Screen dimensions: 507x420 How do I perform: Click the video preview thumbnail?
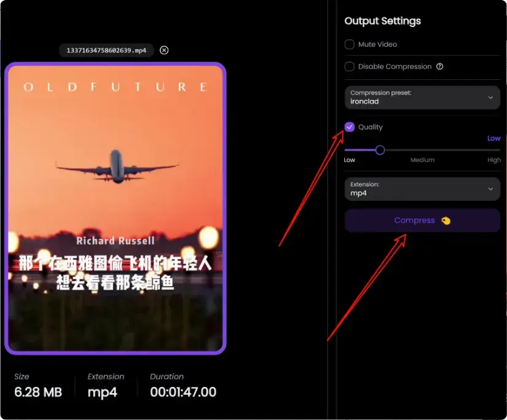coord(115,209)
